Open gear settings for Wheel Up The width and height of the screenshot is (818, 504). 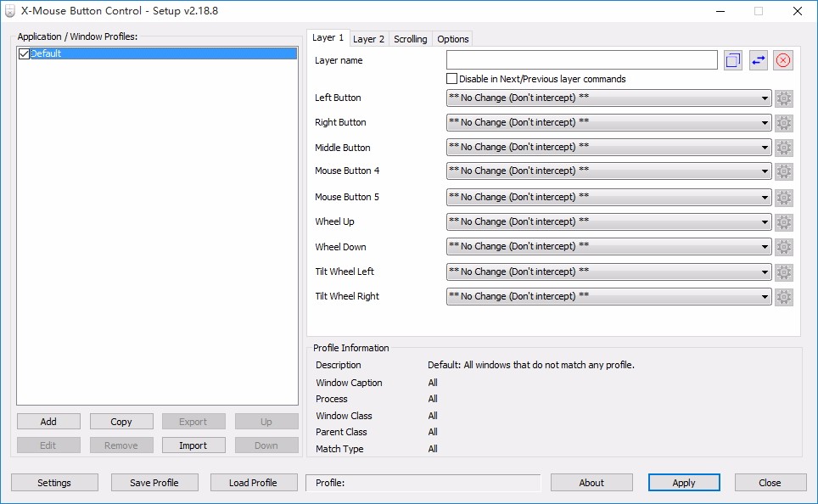point(783,222)
